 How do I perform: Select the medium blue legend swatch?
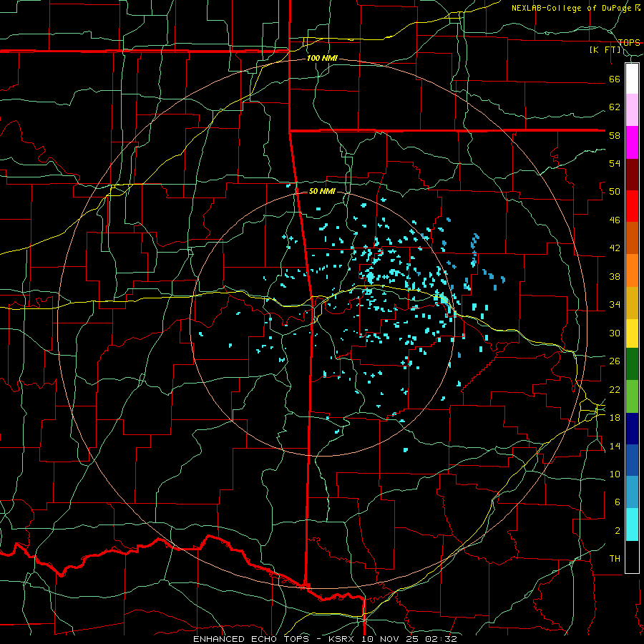632,460
